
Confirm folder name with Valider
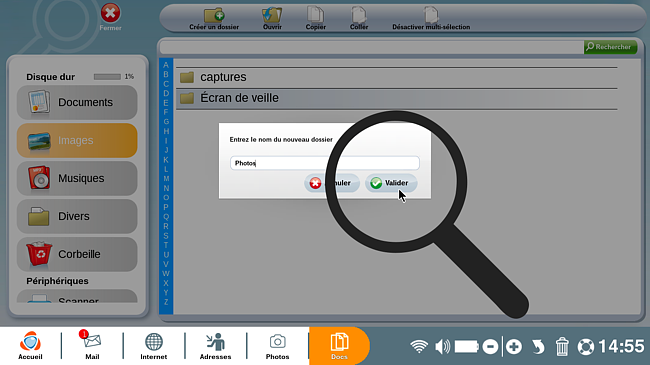[x=390, y=183]
